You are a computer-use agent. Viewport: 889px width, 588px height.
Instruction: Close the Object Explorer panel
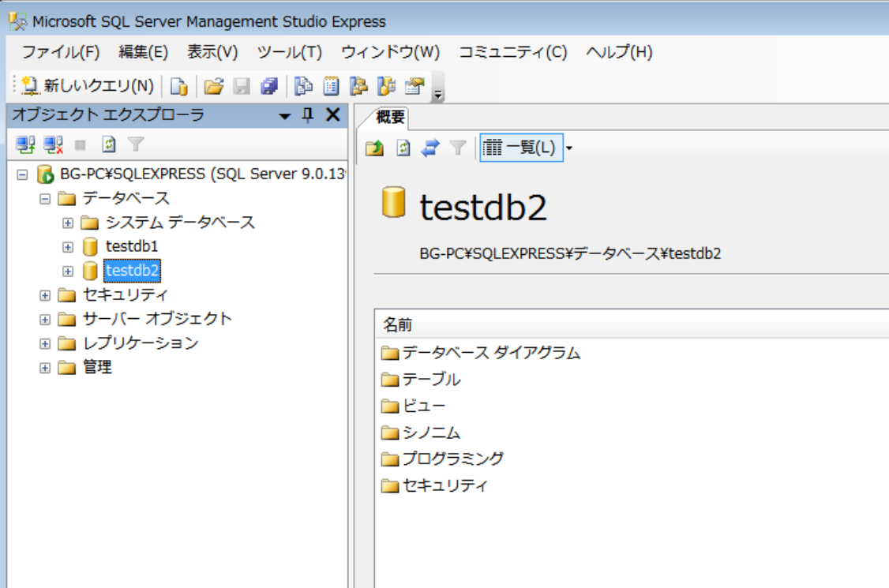pos(333,115)
